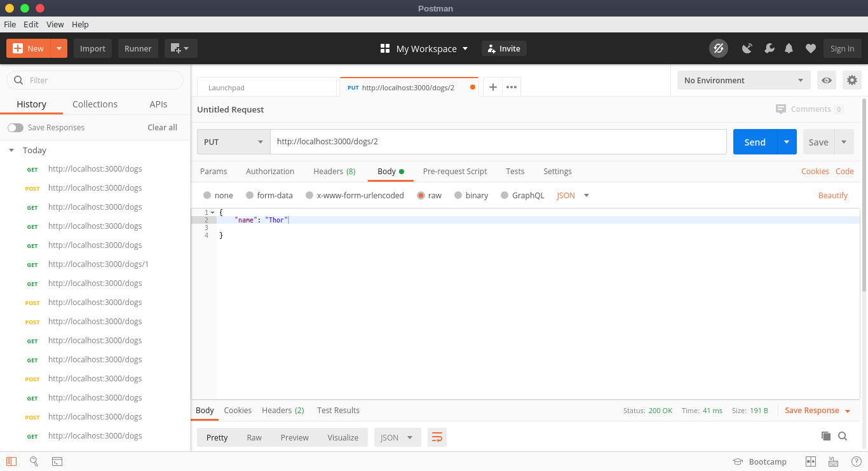Viewport: 868px width, 471px height.
Task: Click the sync-off status icon
Action: pos(719,48)
